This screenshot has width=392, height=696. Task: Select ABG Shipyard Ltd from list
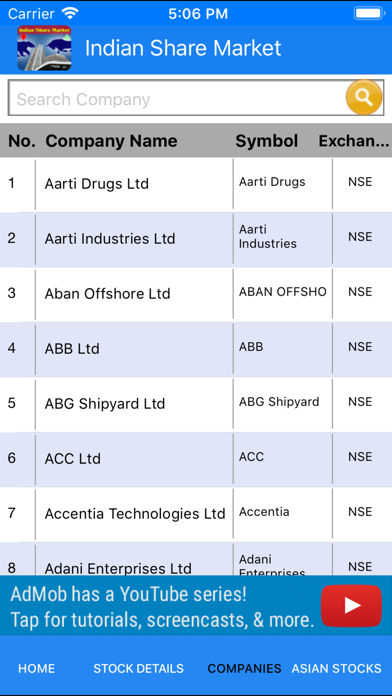196,404
